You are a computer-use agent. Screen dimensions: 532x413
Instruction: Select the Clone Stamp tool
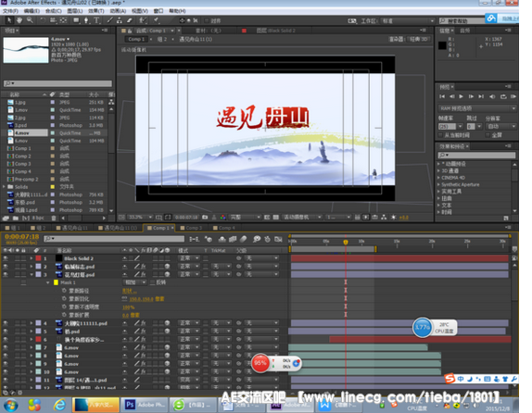point(120,20)
